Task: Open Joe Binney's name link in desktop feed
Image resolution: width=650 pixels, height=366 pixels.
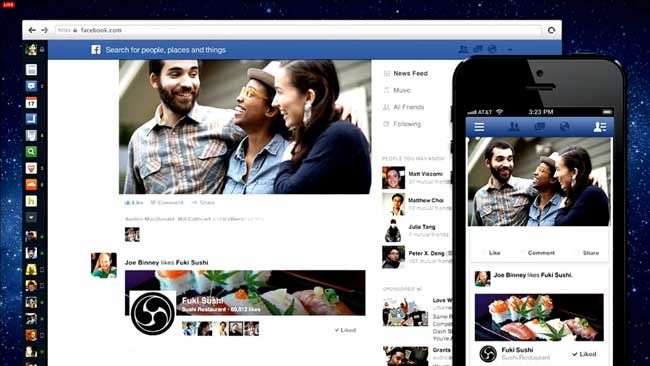Action: (x=142, y=263)
